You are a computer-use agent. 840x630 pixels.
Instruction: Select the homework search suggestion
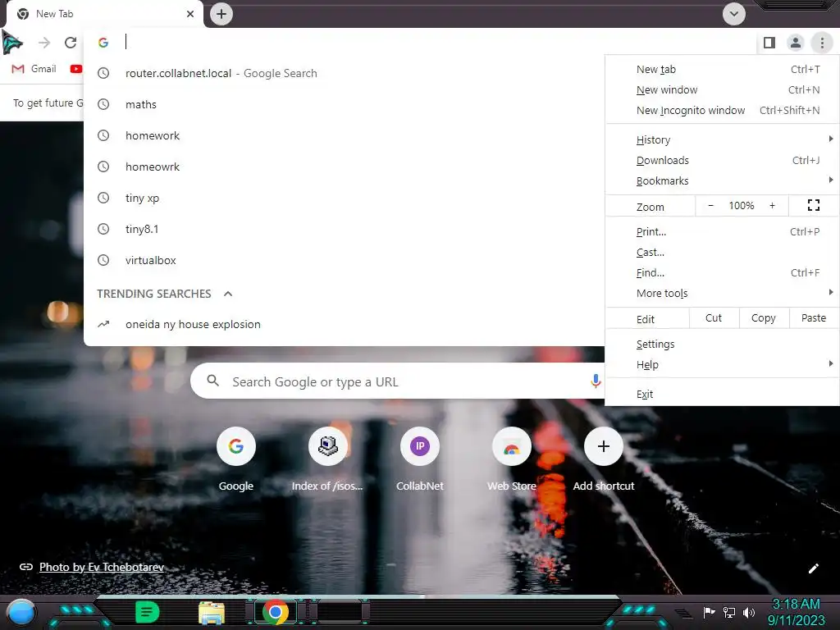(x=344, y=135)
